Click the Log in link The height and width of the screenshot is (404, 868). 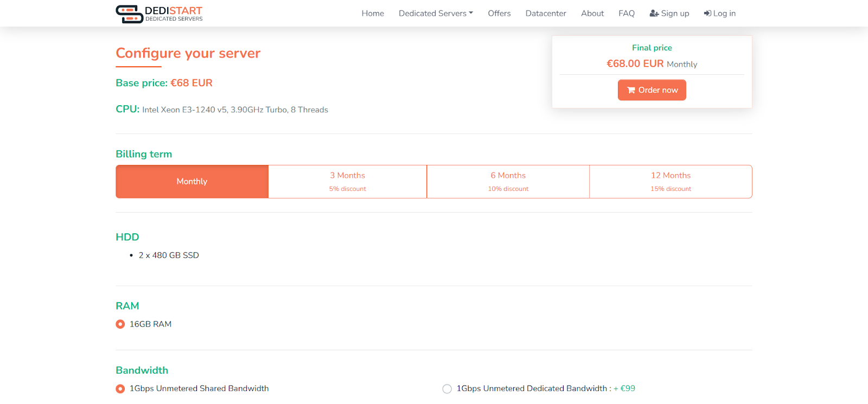720,14
